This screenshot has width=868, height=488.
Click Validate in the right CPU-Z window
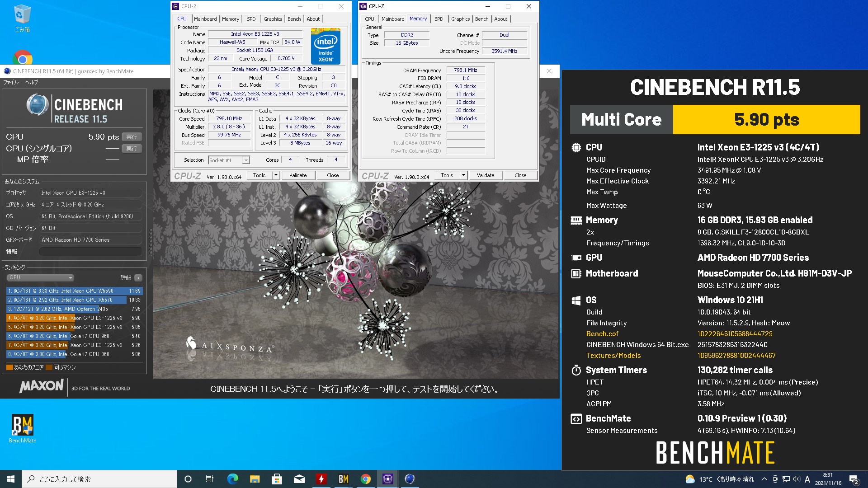coord(486,175)
